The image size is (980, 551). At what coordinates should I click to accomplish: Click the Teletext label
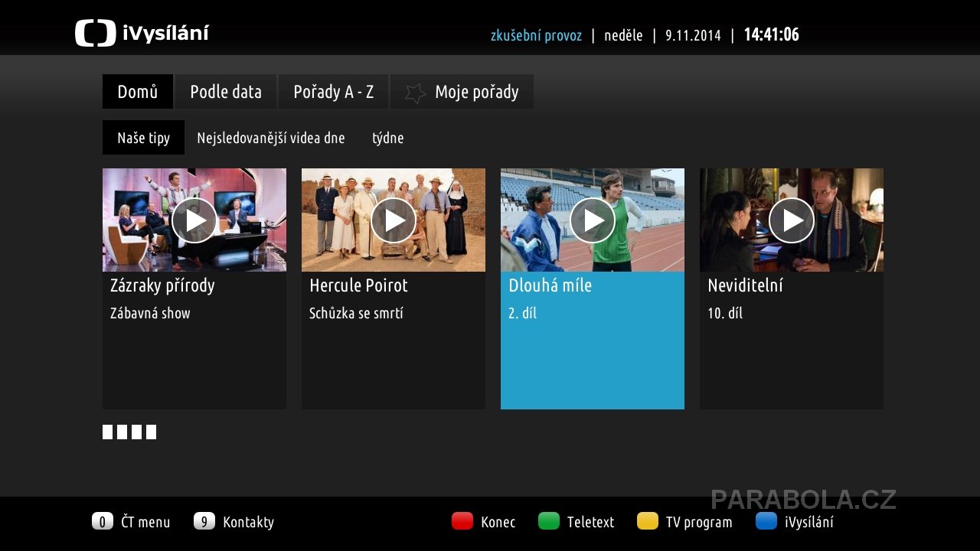pos(591,522)
